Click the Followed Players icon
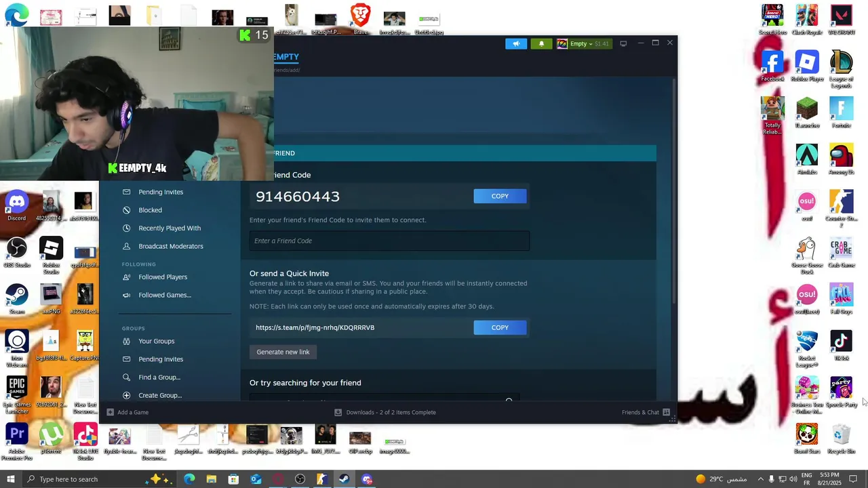Image resolution: width=868 pixels, height=488 pixels. tap(126, 277)
